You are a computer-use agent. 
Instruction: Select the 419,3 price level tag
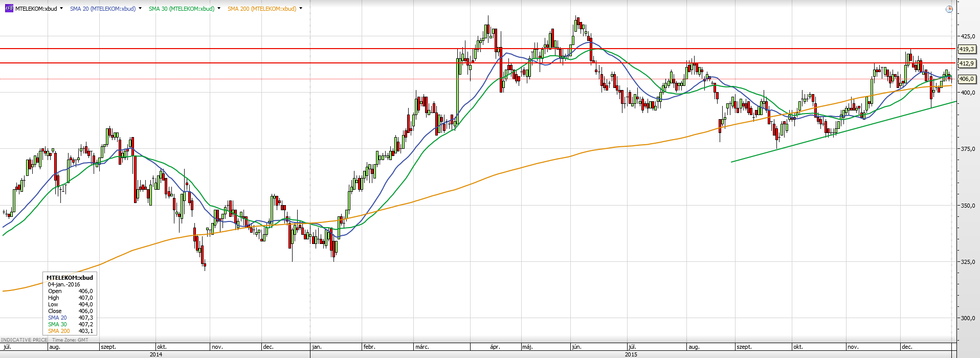[966, 49]
